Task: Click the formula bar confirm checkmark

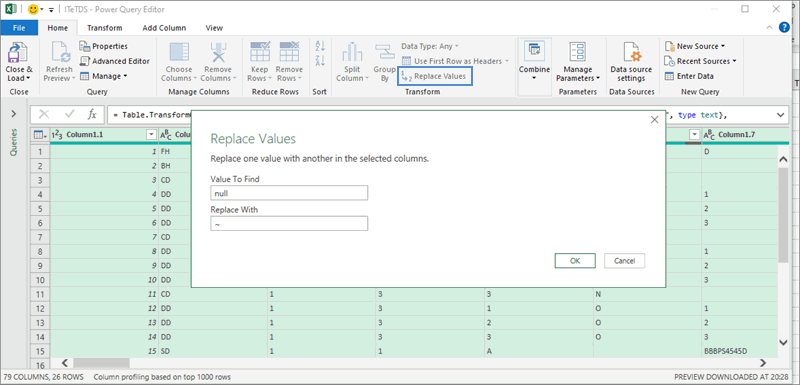Action: (68, 115)
